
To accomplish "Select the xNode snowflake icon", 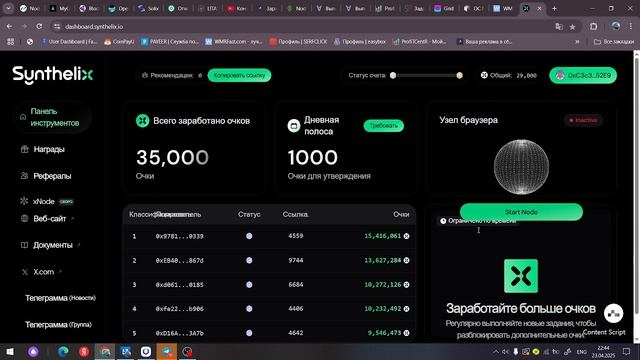I will 24,201.
